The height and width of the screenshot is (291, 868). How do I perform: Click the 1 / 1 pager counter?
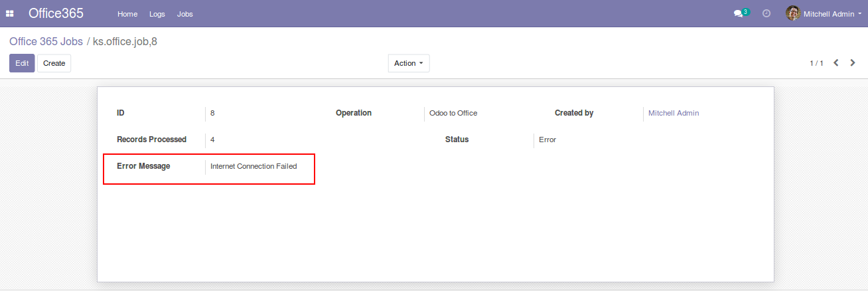pyautogui.click(x=816, y=63)
